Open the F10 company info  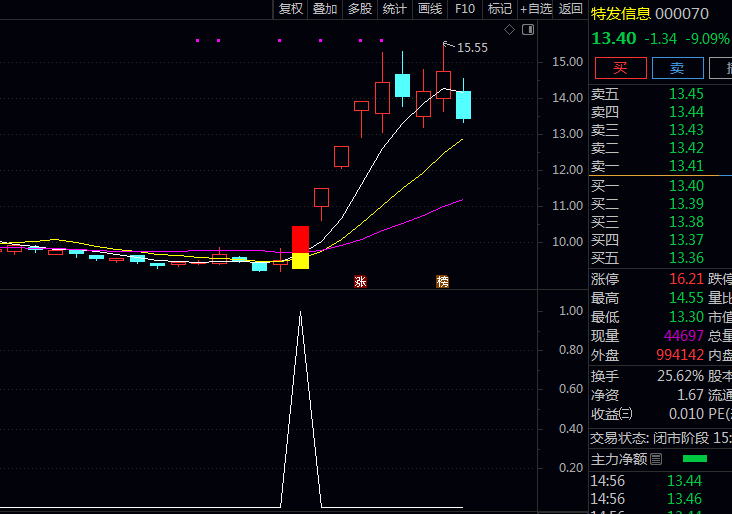[465, 9]
